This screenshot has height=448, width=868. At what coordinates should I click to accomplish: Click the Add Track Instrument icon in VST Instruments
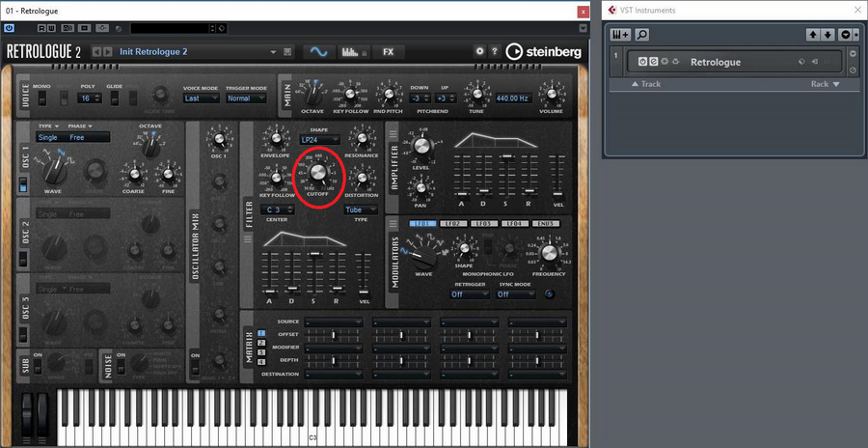620,34
